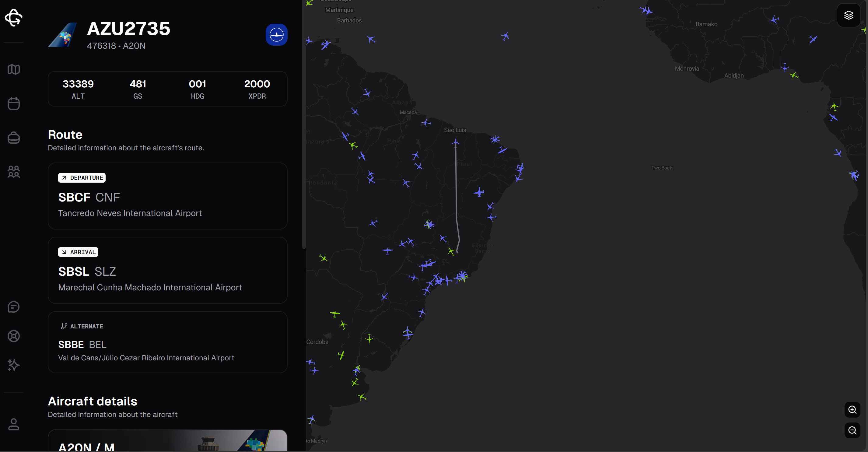
Task: Click the 476318 • A20N subtitle
Action: pyautogui.click(x=116, y=45)
